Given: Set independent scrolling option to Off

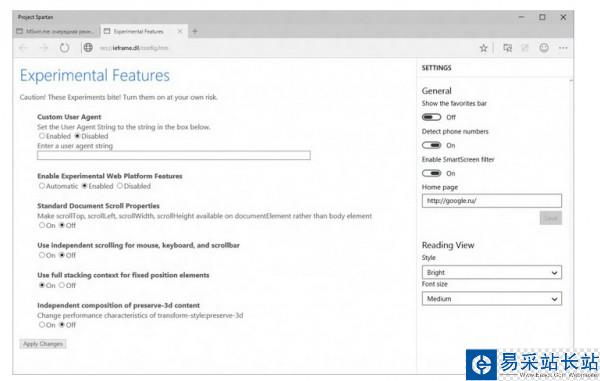Looking at the screenshot, I should (x=62, y=255).
